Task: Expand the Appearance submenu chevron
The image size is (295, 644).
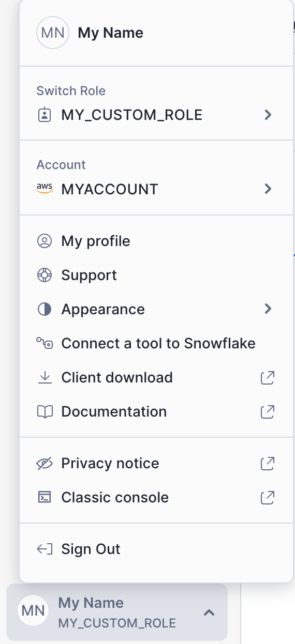Action: [268, 309]
